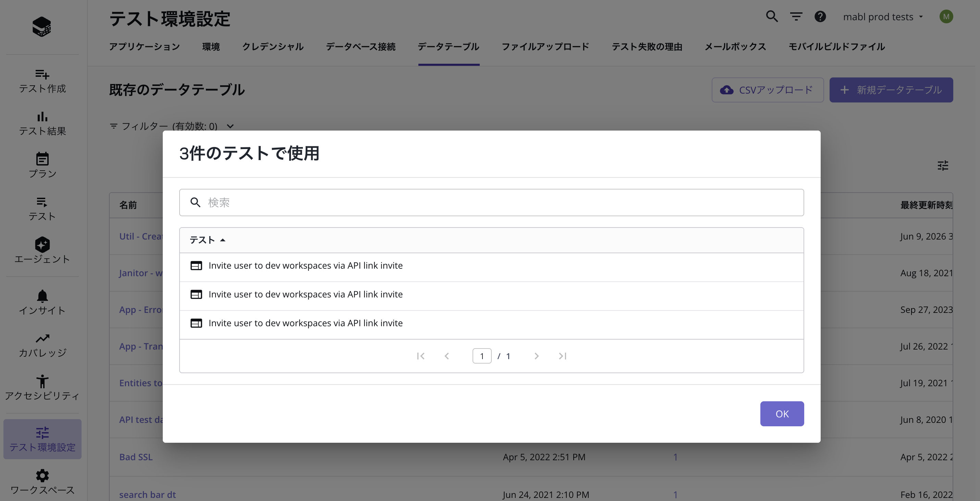Click browser test icon of second dialog row
980x501 pixels.
click(x=196, y=294)
